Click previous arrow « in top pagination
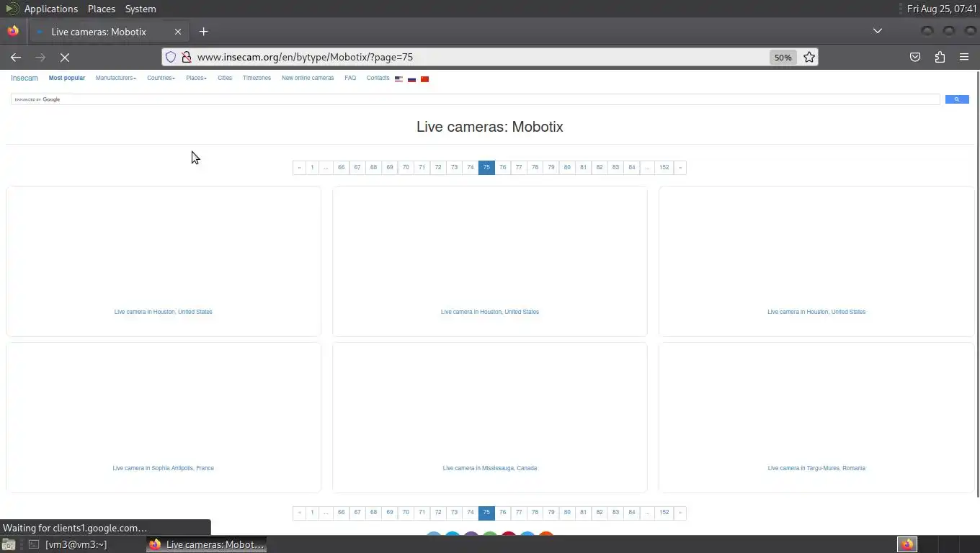Image resolution: width=980 pixels, height=553 pixels. point(299,168)
